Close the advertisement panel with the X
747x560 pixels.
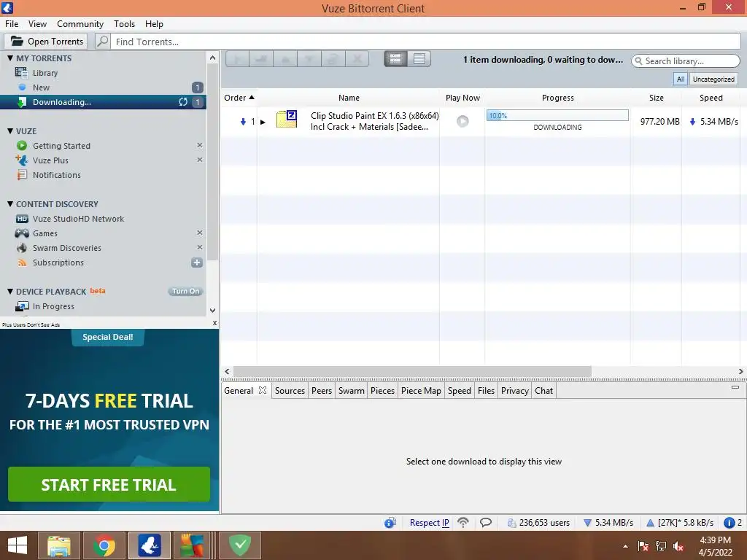click(x=215, y=323)
